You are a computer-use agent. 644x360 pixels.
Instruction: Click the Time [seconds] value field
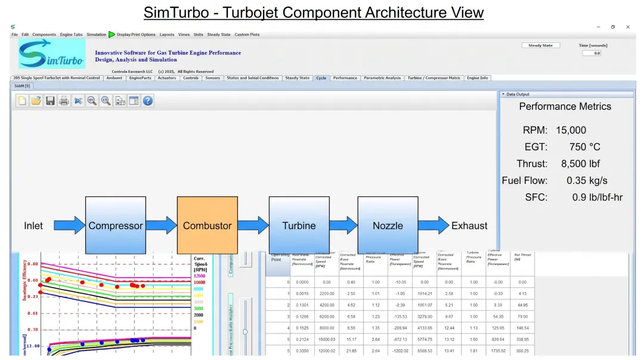592,53
